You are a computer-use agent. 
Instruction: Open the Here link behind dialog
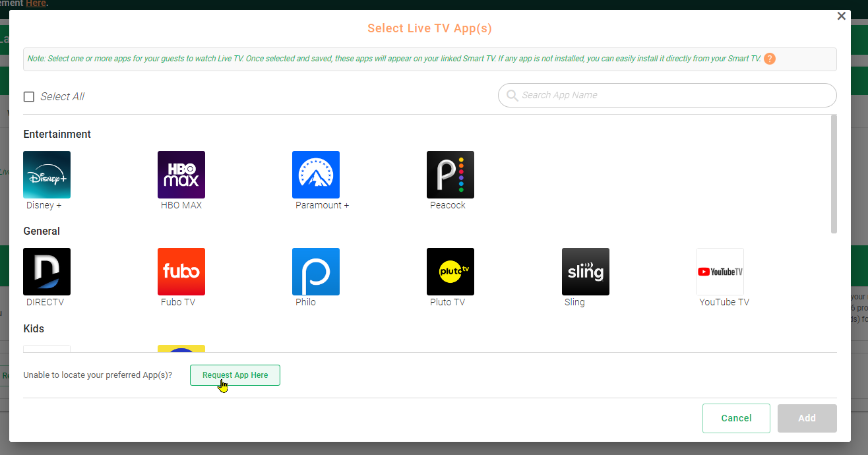(36, 3)
